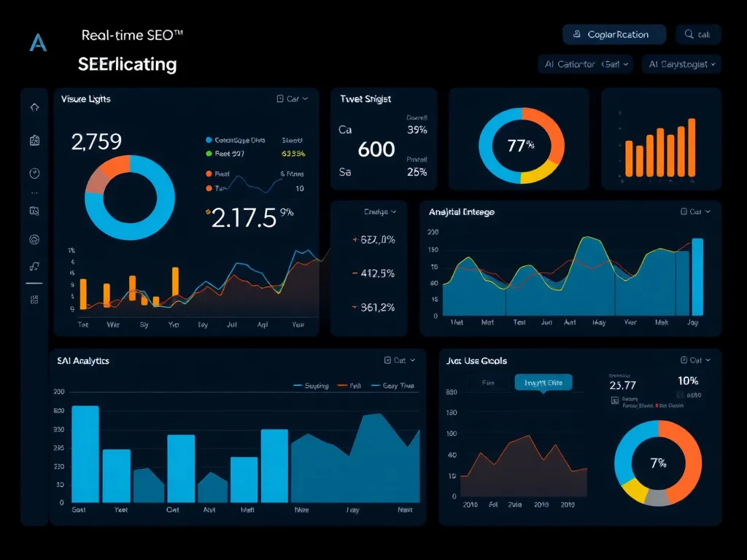Viewport: 747px width, 560px height.
Task: Click the search field at top right
Action: [698, 34]
